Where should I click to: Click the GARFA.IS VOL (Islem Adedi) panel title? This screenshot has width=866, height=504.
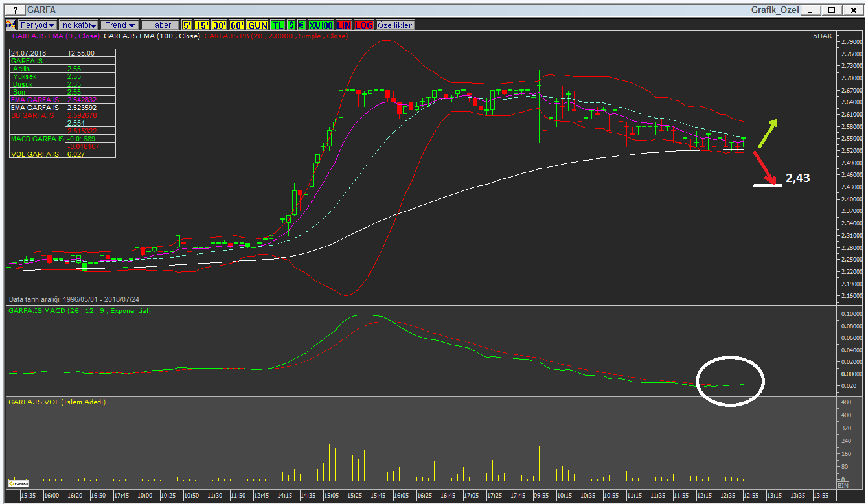click(57, 402)
